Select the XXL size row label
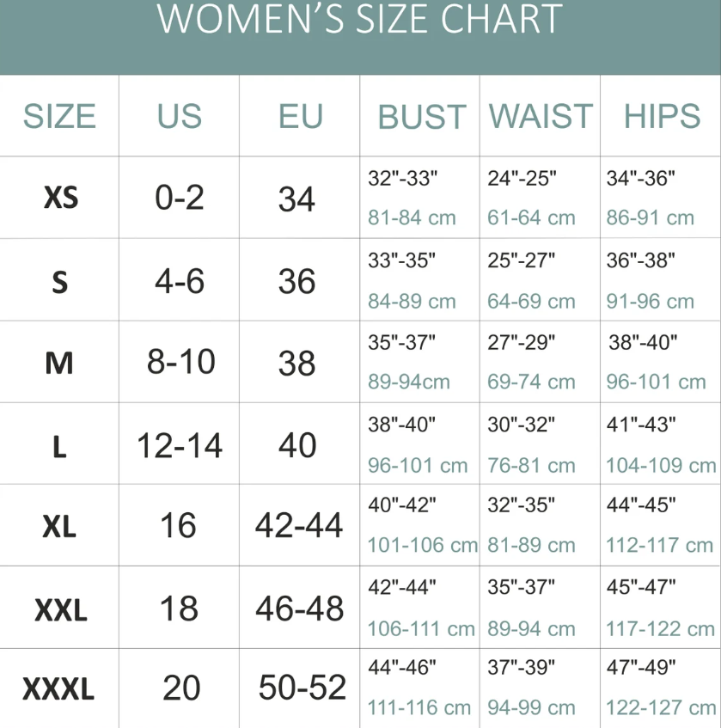 (60, 609)
